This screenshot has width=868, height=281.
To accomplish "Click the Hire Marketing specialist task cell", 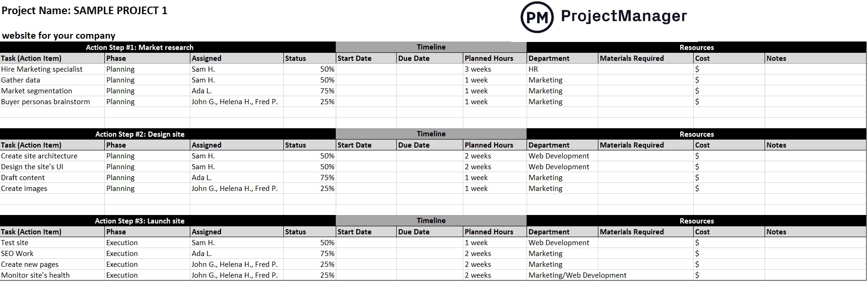I will (52, 69).
